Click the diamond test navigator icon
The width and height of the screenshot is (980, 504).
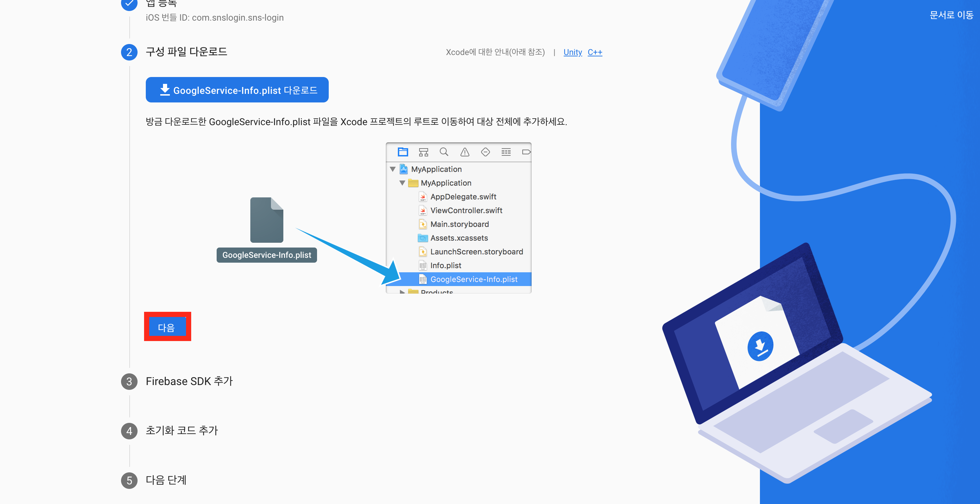click(x=485, y=152)
